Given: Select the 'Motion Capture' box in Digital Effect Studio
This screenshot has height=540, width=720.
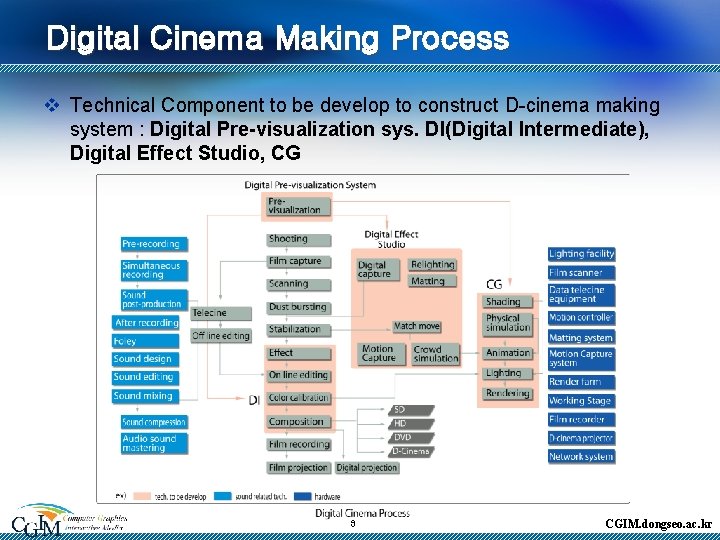Looking at the screenshot, I should pos(381,354).
